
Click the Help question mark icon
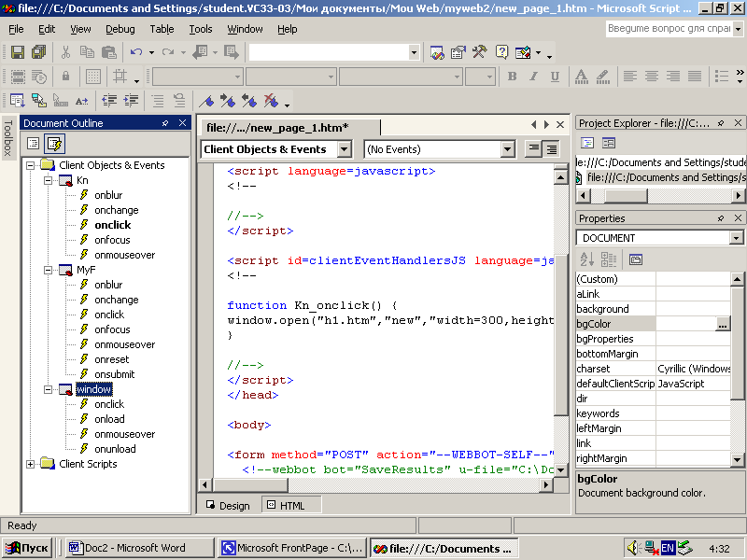point(501,52)
